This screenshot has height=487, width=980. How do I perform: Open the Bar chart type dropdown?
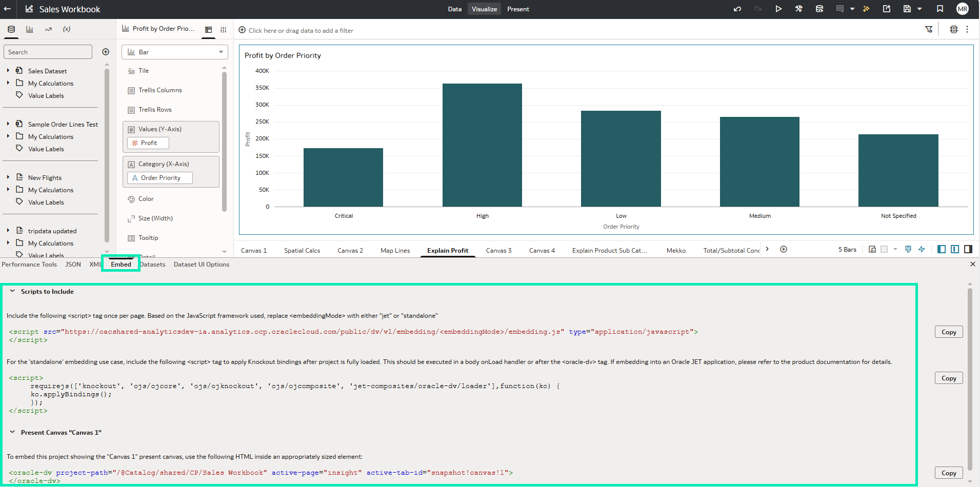click(174, 52)
